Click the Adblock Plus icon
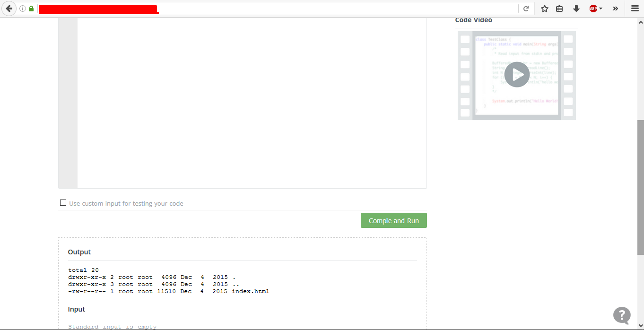 [x=593, y=9]
